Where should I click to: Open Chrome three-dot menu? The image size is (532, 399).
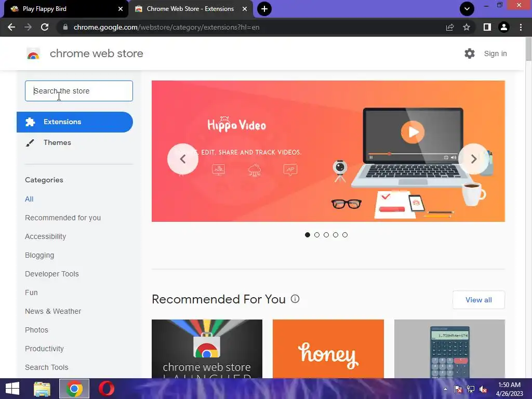pos(521,27)
